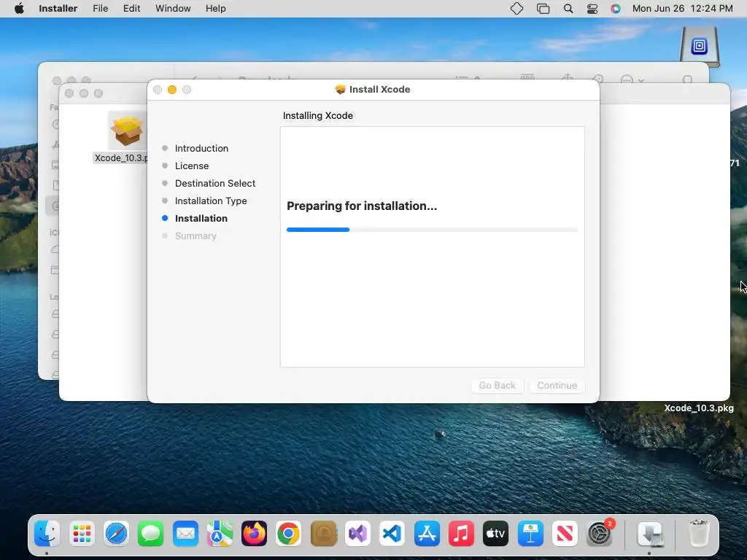The image size is (747, 560).
Task: Click the window-stack icon in menu bar
Action: tap(543, 9)
